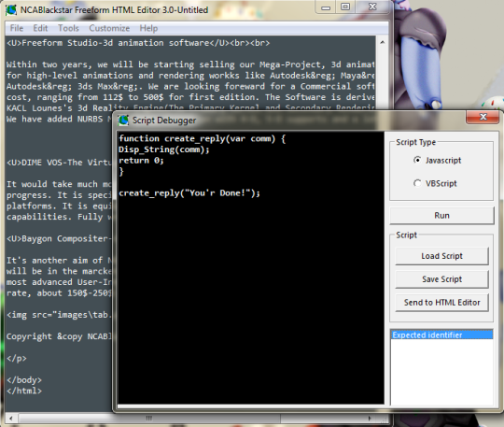Click the HTML Editor app icon
Viewport: 504px width, 427px height.
click(x=11, y=10)
